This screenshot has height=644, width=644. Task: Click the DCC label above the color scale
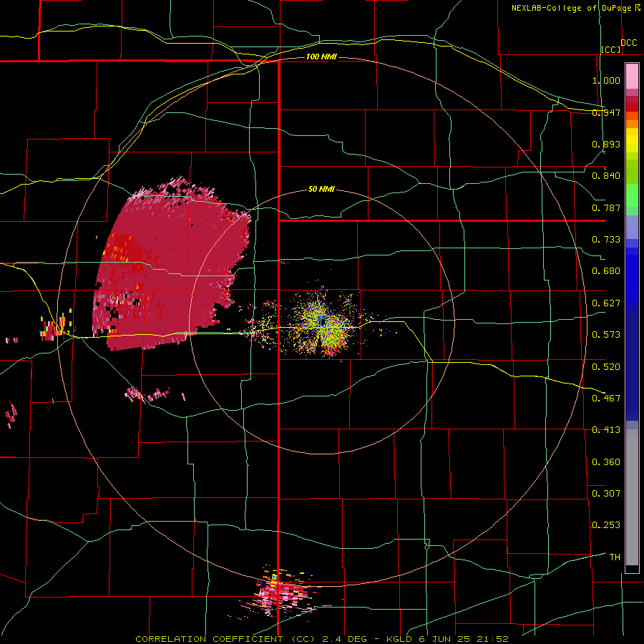629,43
